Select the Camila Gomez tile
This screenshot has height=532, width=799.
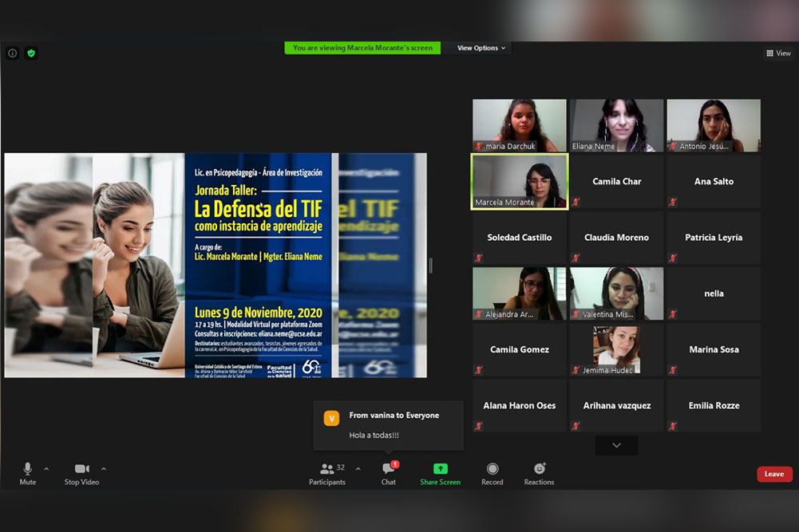pos(520,349)
